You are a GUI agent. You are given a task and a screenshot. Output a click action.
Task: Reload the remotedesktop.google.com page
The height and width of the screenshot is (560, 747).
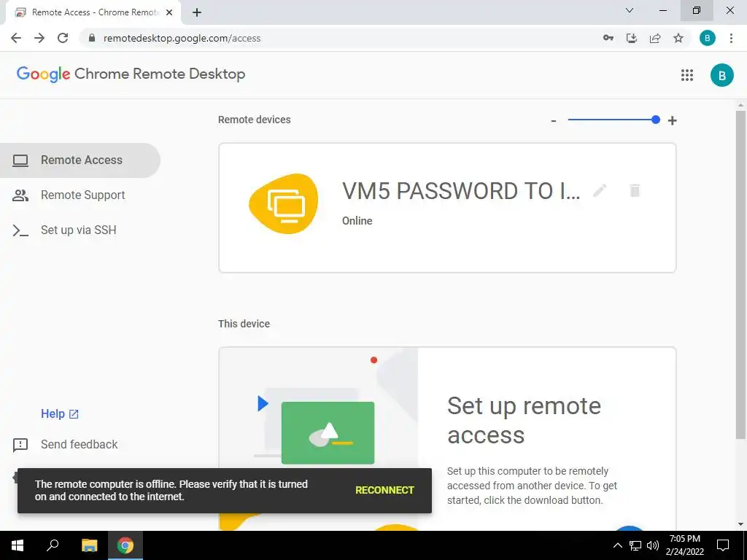pyautogui.click(x=63, y=38)
